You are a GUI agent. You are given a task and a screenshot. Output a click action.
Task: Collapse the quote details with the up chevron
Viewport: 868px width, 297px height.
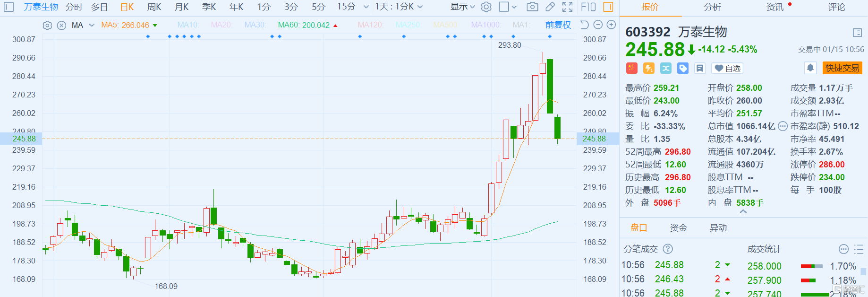tap(743, 211)
